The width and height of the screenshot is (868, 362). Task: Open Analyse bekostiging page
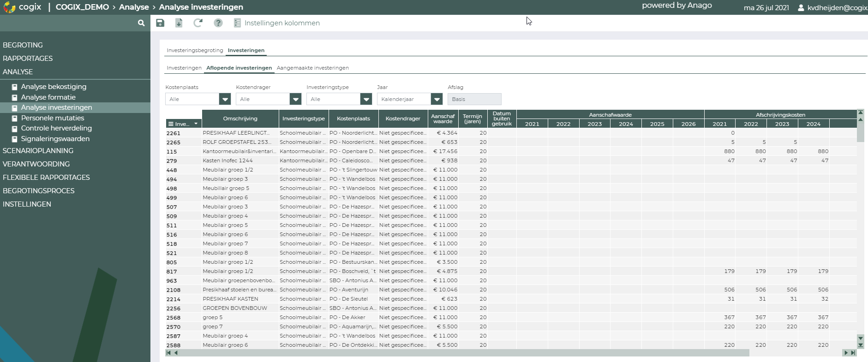54,87
